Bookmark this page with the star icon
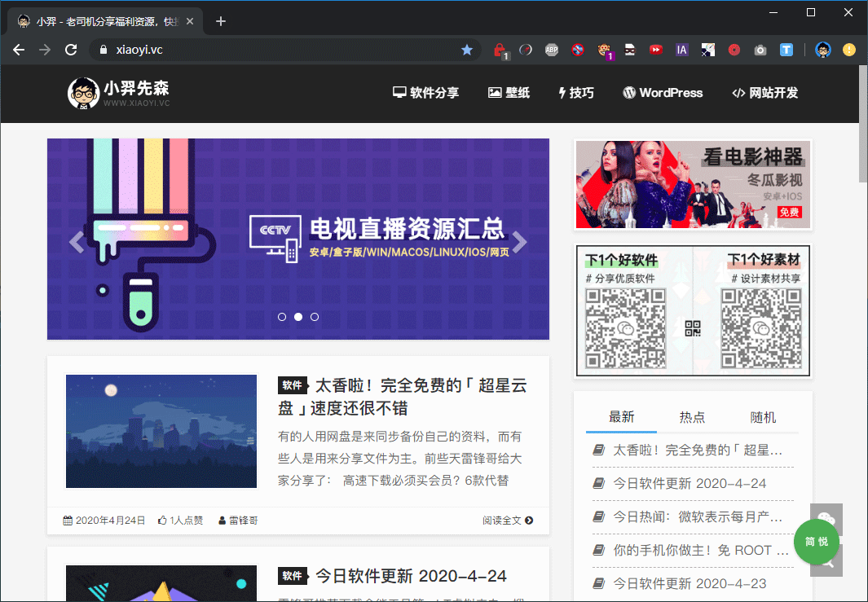 tap(467, 50)
